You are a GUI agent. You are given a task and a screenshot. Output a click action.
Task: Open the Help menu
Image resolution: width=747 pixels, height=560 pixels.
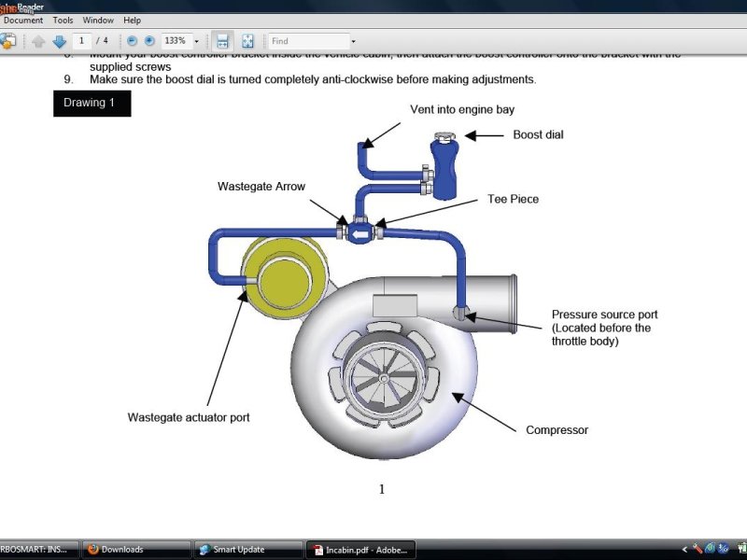click(x=132, y=20)
